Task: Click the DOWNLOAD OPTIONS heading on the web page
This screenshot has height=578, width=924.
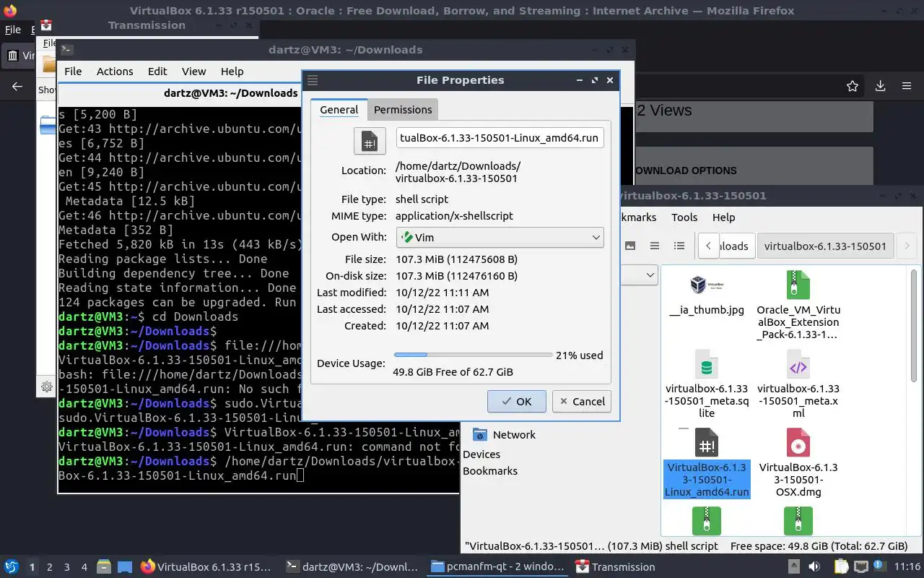Action: [684, 171]
